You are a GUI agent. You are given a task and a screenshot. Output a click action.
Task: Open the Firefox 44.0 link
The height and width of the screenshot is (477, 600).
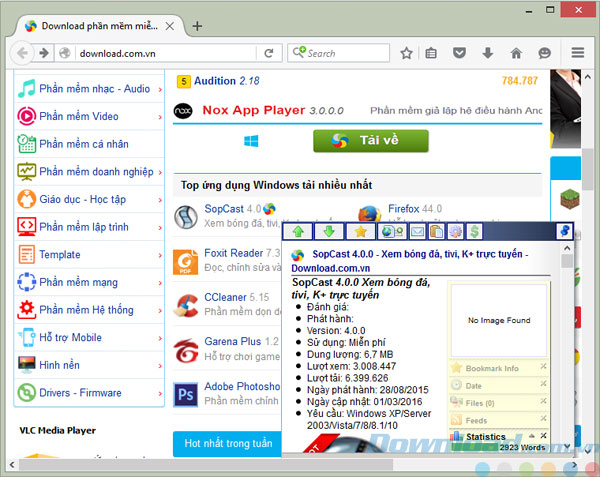click(415, 209)
